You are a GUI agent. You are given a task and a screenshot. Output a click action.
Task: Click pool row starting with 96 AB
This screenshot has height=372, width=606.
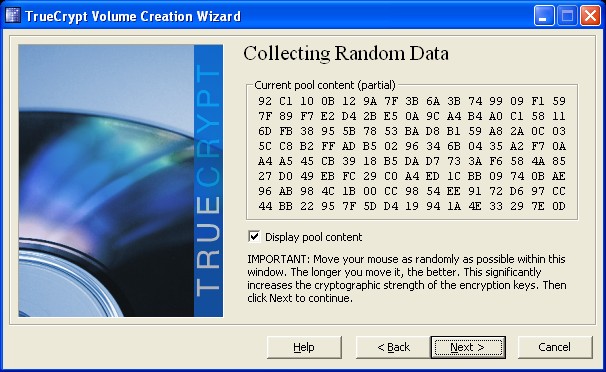click(x=412, y=191)
